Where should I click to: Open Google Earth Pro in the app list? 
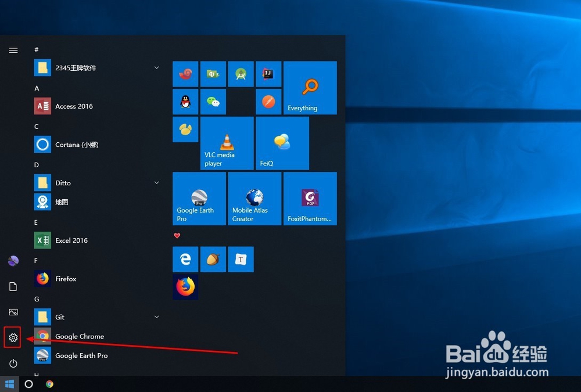click(98, 355)
